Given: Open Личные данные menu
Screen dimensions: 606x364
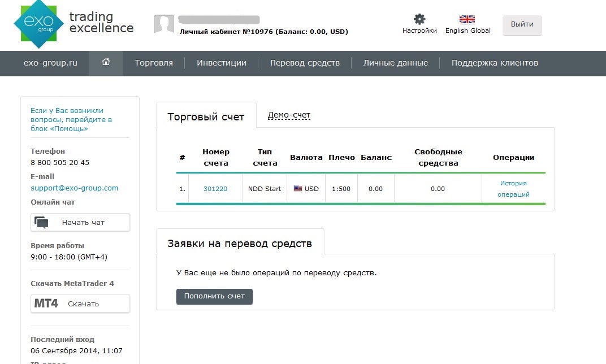Looking at the screenshot, I should pos(395,63).
